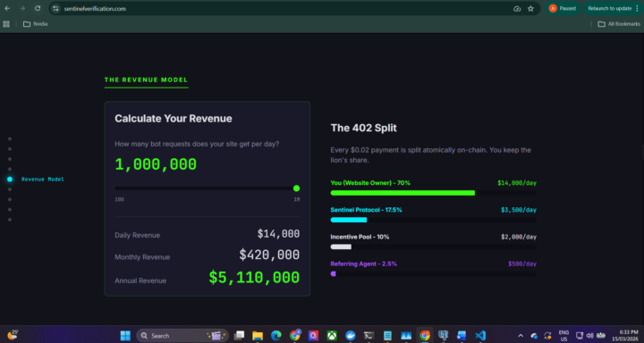Click the $500/day split amount
This screenshot has height=343, width=644.
click(522, 264)
